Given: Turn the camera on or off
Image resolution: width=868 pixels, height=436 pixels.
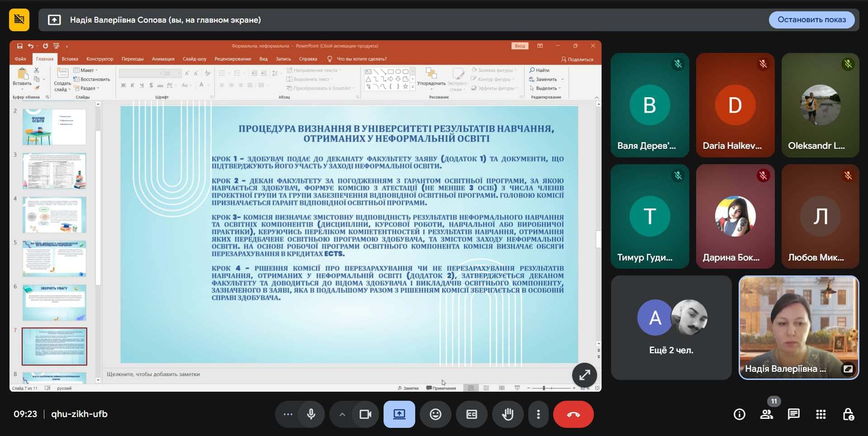Looking at the screenshot, I should point(365,414).
